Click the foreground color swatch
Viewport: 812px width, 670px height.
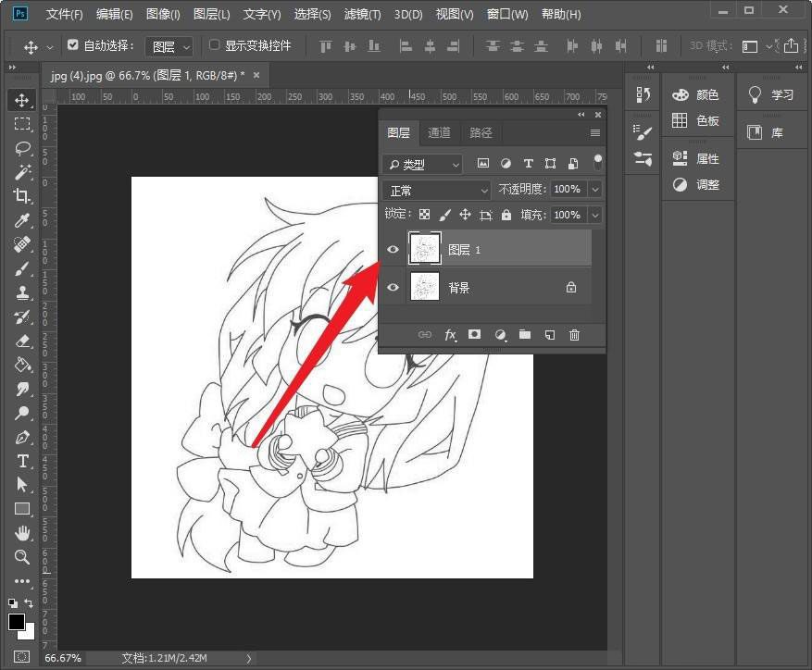pos(17,622)
